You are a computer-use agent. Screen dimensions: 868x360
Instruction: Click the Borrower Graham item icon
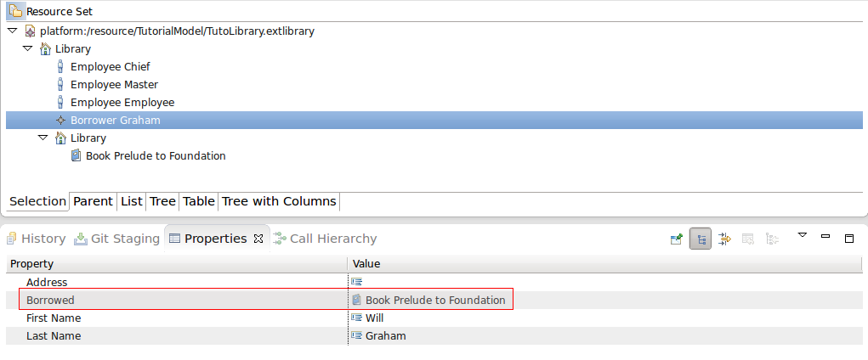point(60,120)
